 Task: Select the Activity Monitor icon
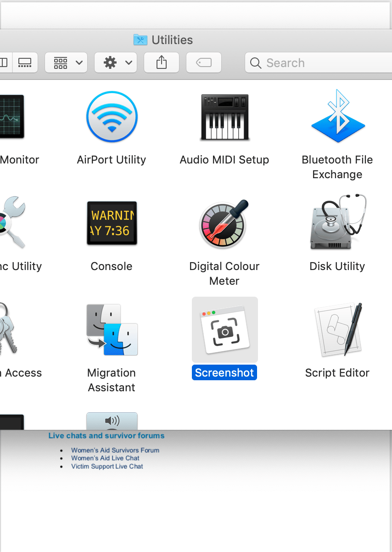[12, 117]
